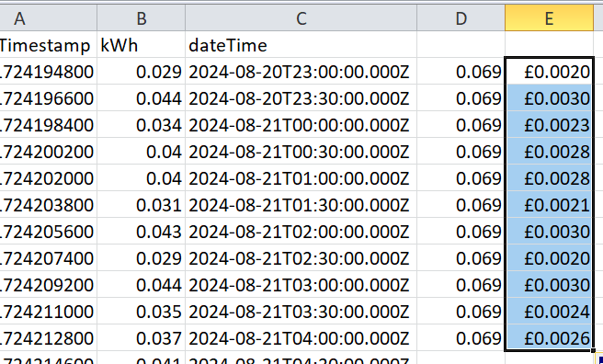This screenshot has width=603, height=364.
Task: Click timestamp cell ending 724200200
Action: pos(48,152)
